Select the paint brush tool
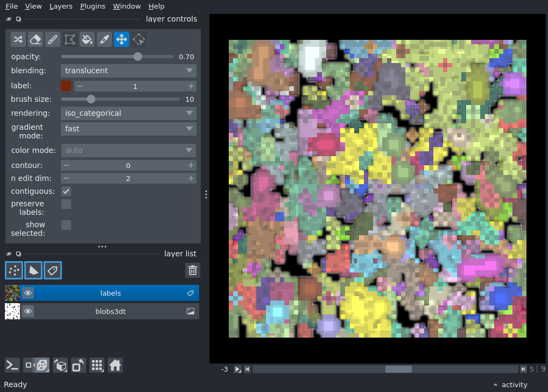This screenshot has height=392, width=548. point(52,39)
